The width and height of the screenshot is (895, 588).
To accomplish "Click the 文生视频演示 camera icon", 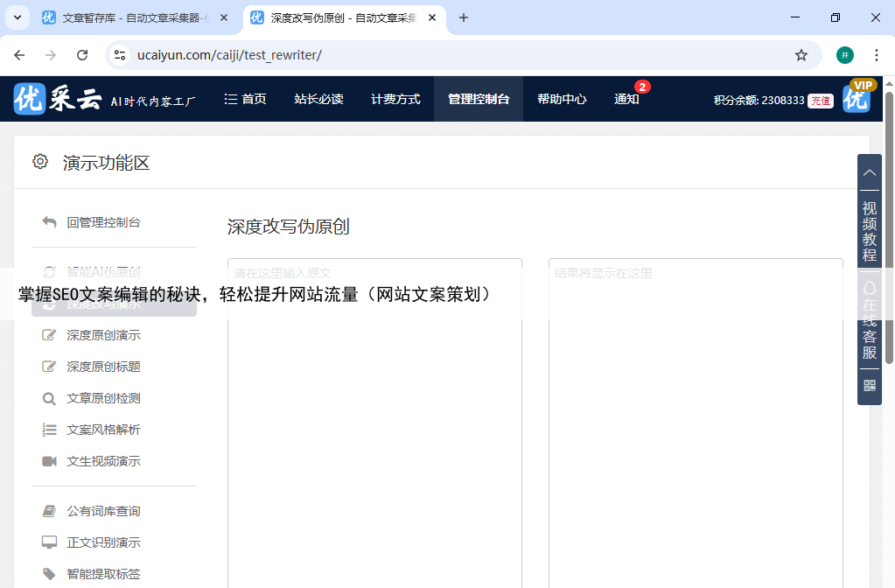I will point(49,461).
